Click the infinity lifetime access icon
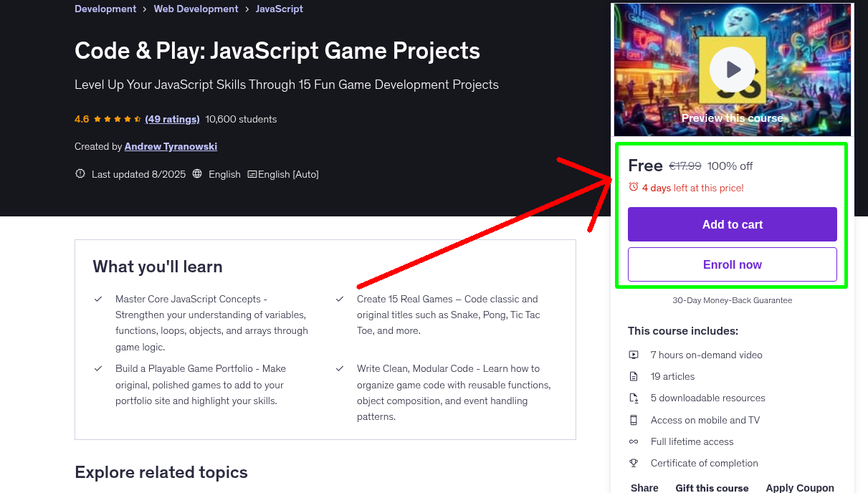Screen dimensions: 868x493 (634, 441)
